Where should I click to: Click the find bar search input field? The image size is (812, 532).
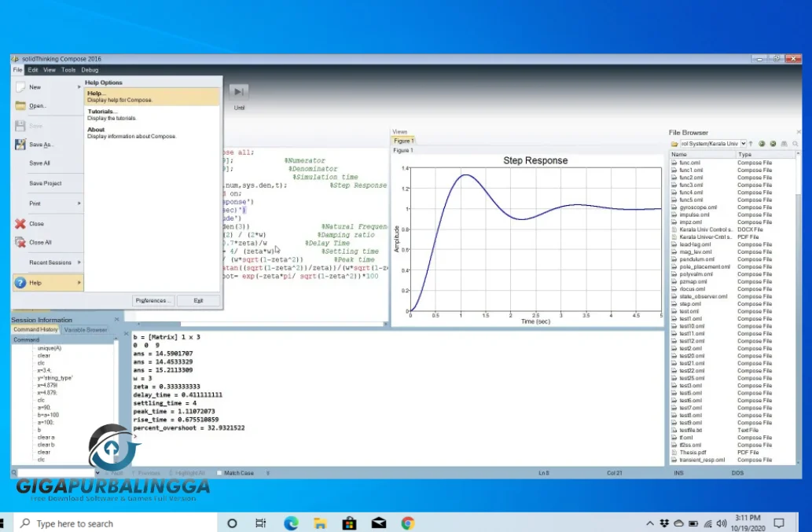pyautogui.click(x=56, y=472)
